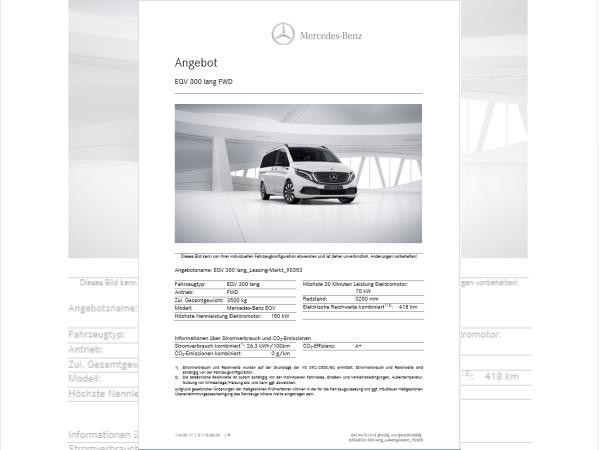Select the "3500 kg" total weight value
The image size is (600, 450).
coord(237,300)
